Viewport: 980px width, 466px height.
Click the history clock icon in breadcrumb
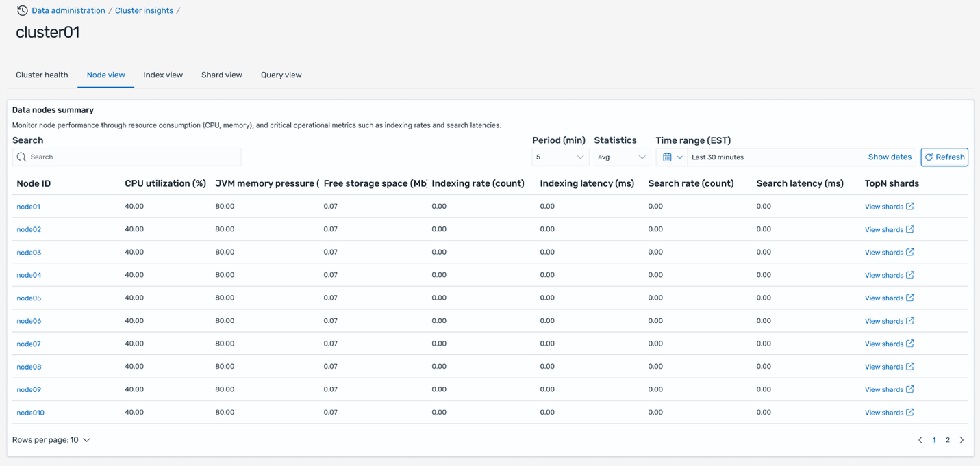point(22,10)
